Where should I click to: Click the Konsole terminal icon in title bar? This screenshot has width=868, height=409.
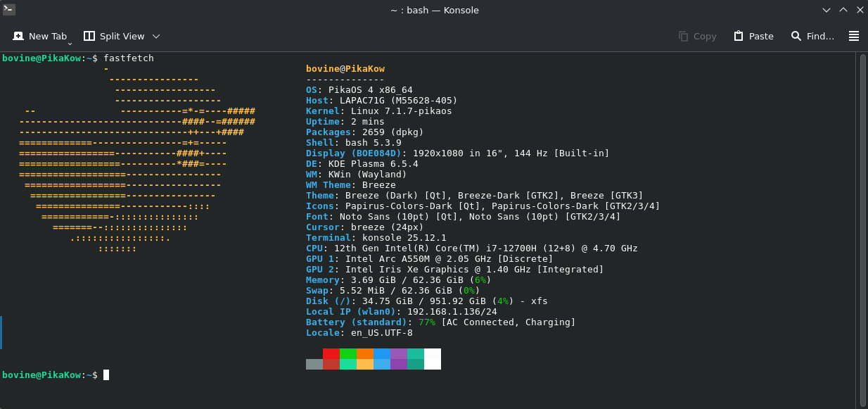coord(9,10)
